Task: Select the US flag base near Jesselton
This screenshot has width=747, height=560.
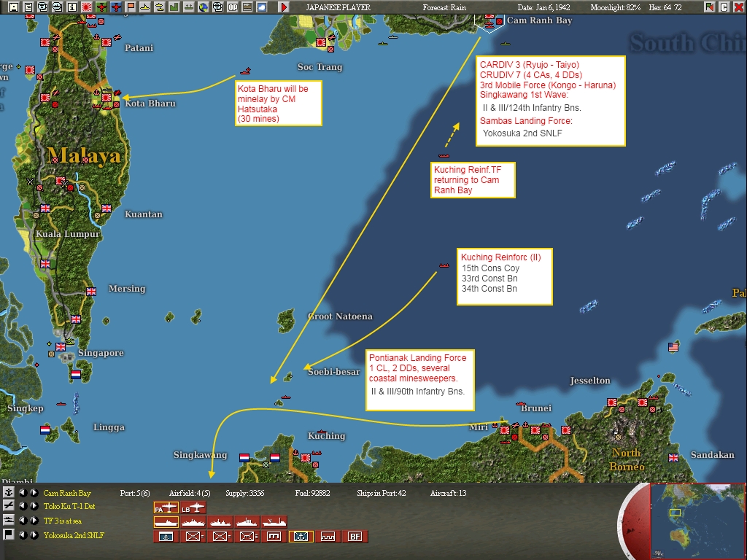Action: 673,346
